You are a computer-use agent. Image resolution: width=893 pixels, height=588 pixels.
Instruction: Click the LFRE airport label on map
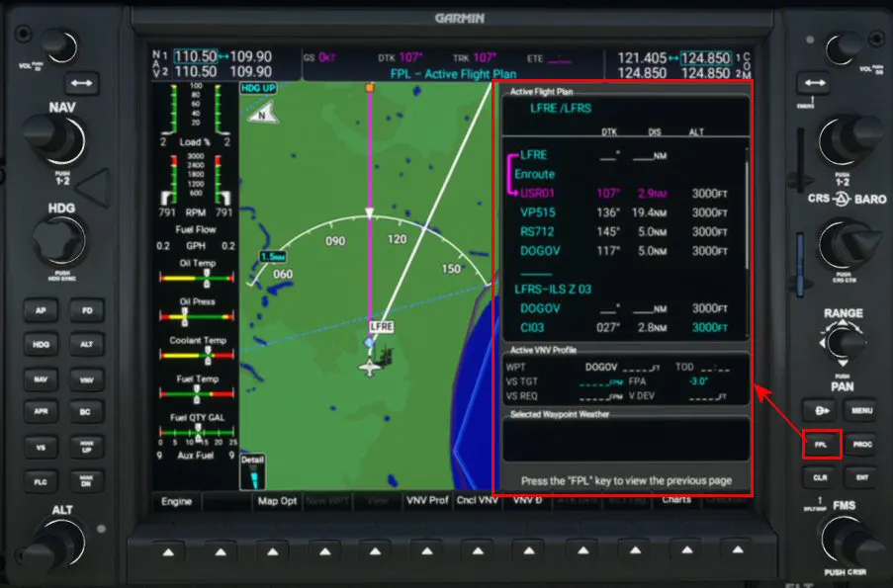point(381,327)
